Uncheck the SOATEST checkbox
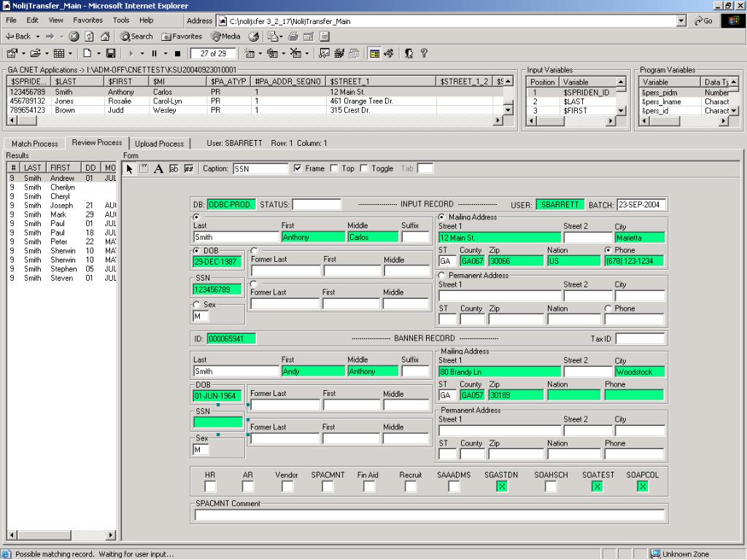 [597, 486]
